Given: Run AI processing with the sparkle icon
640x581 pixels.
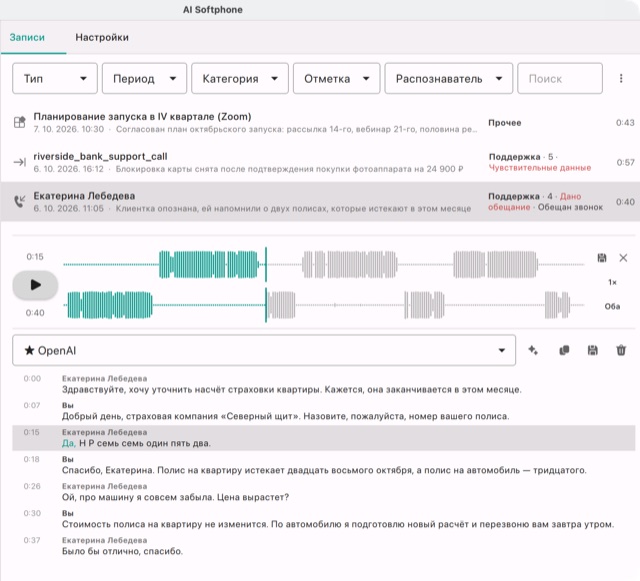Looking at the screenshot, I should [x=533, y=350].
